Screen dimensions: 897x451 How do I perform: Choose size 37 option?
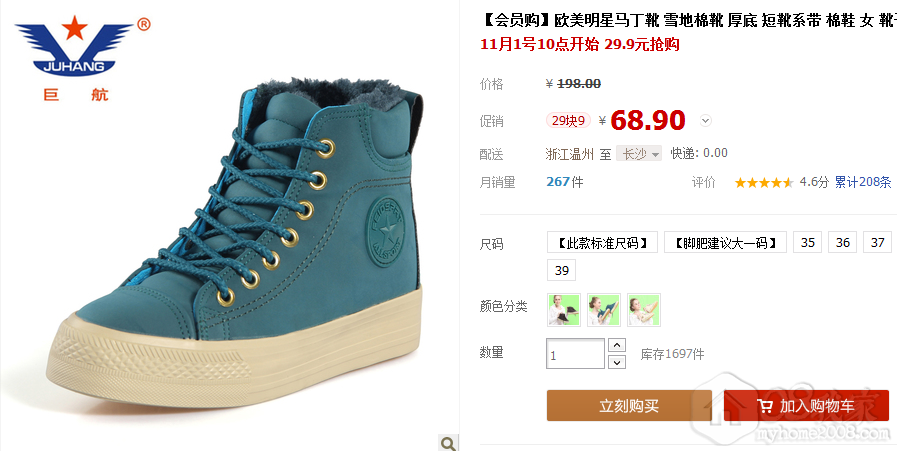(879, 242)
